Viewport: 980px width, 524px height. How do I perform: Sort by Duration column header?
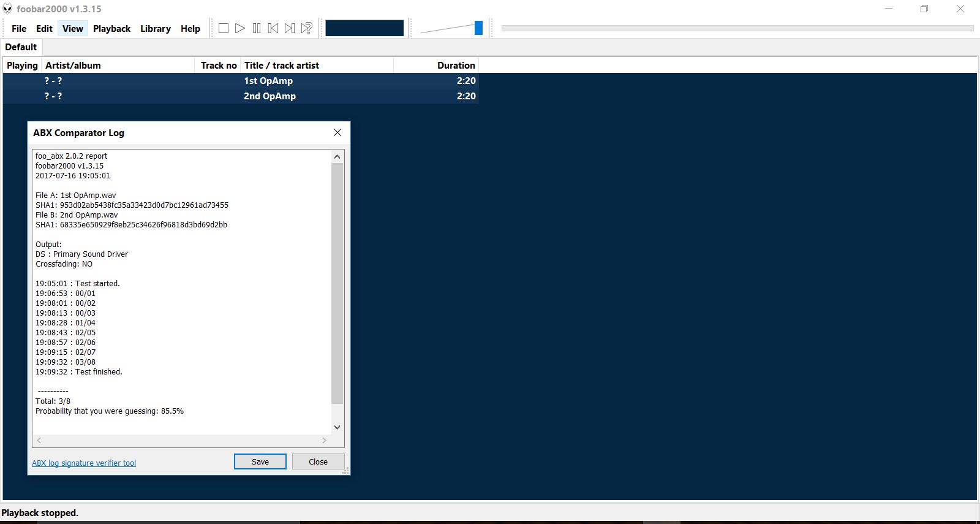436,66
